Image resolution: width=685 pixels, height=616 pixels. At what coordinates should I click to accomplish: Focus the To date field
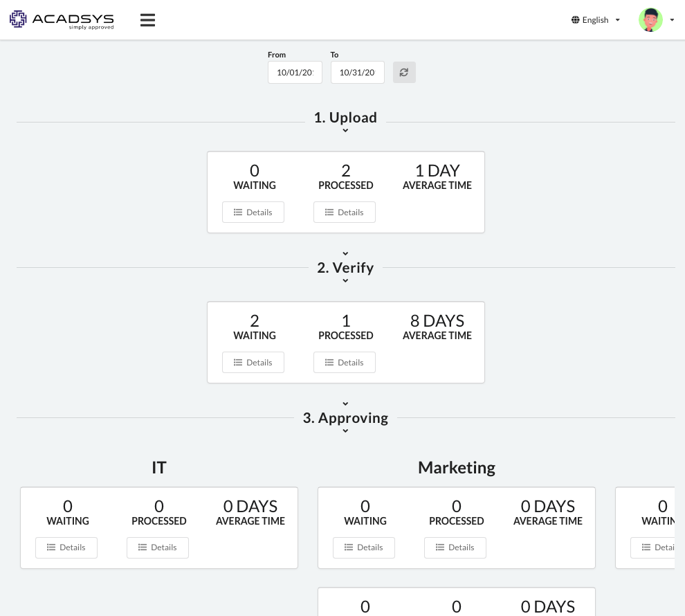[x=357, y=72]
